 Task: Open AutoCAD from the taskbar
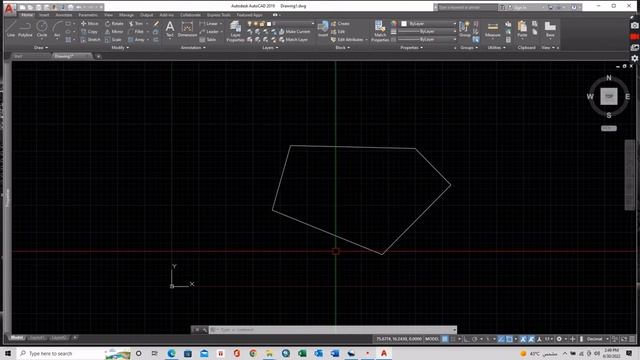[x=384, y=353]
